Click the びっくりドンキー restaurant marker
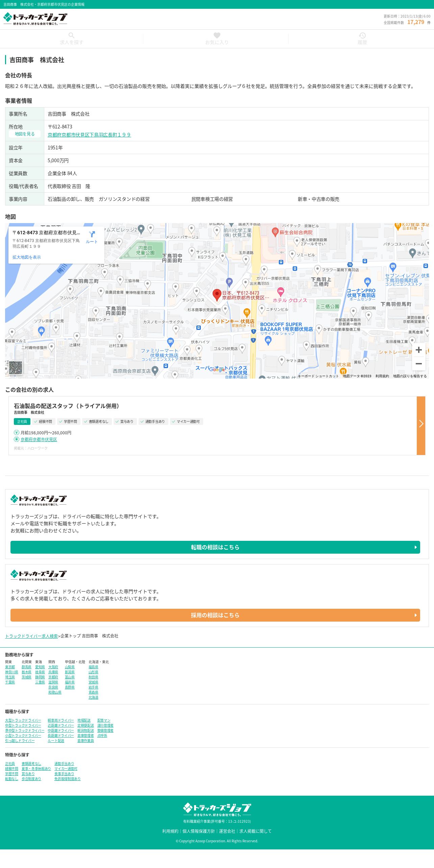The image size is (434, 868). (x=247, y=312)
